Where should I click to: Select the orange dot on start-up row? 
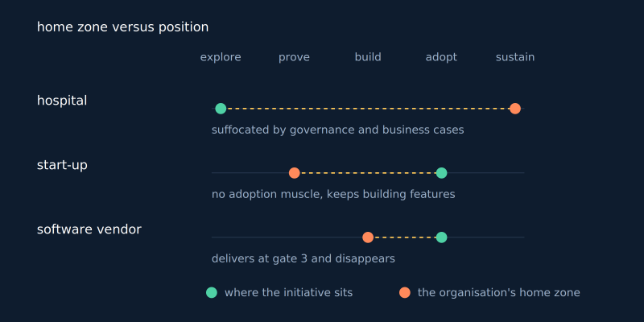pos(294,173)
